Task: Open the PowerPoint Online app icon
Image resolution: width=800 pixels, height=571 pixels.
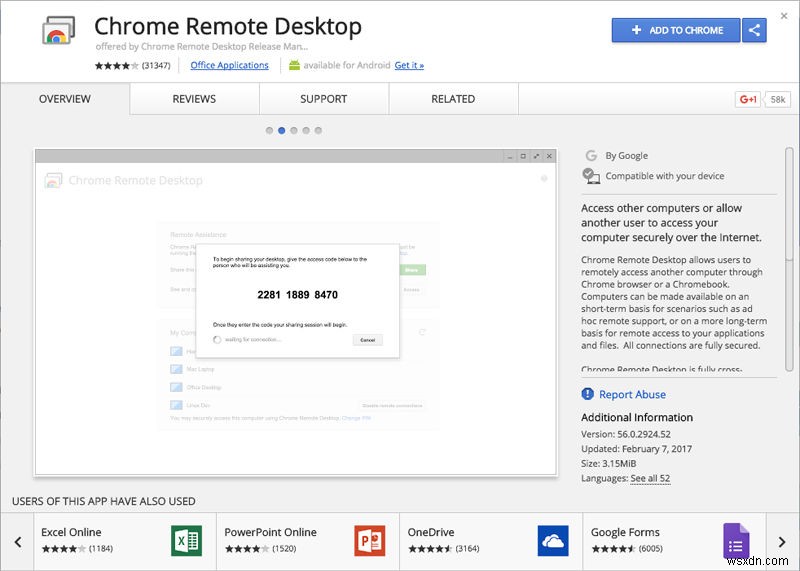Action: (370, 541)
